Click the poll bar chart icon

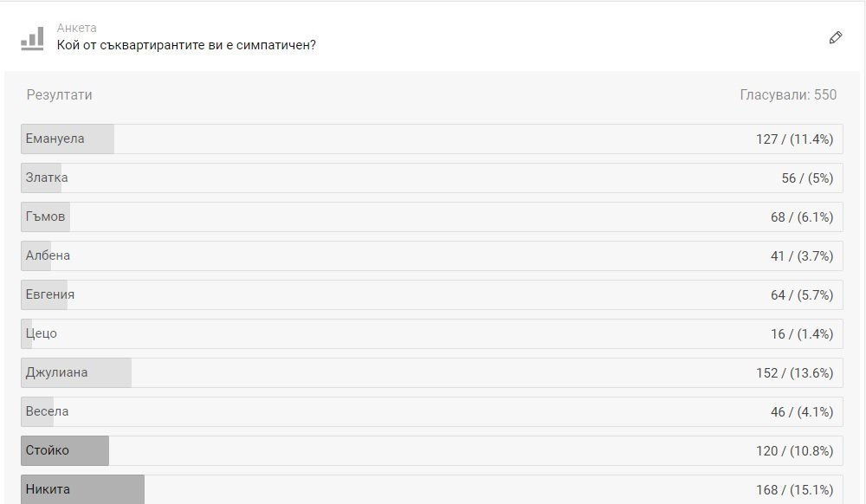point(32,38)
